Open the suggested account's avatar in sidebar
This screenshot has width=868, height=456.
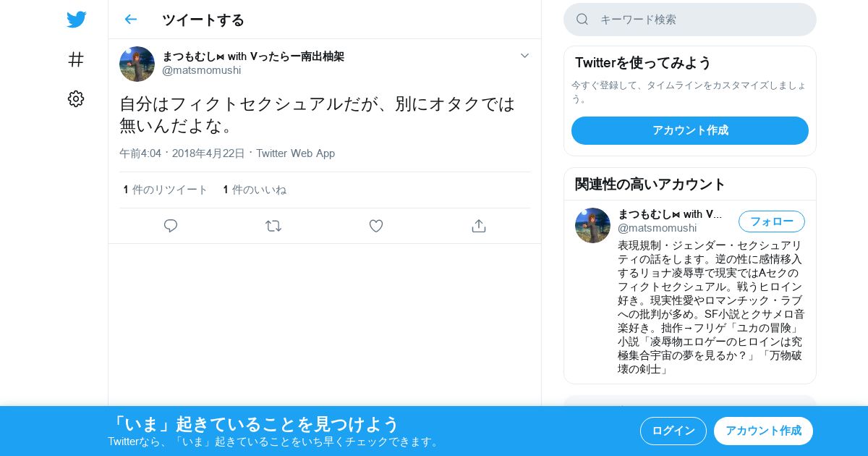coord(592,225)
